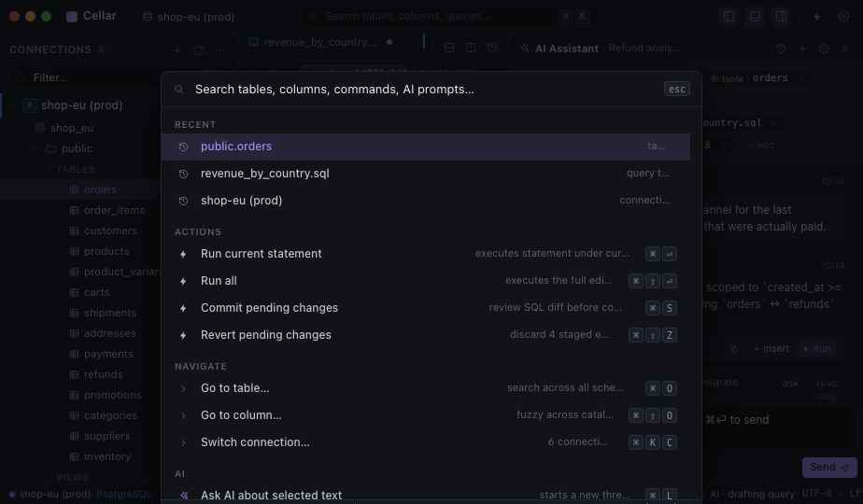Toggle the bottom panel layout icon
863x504 pixels.
[755, 17]
